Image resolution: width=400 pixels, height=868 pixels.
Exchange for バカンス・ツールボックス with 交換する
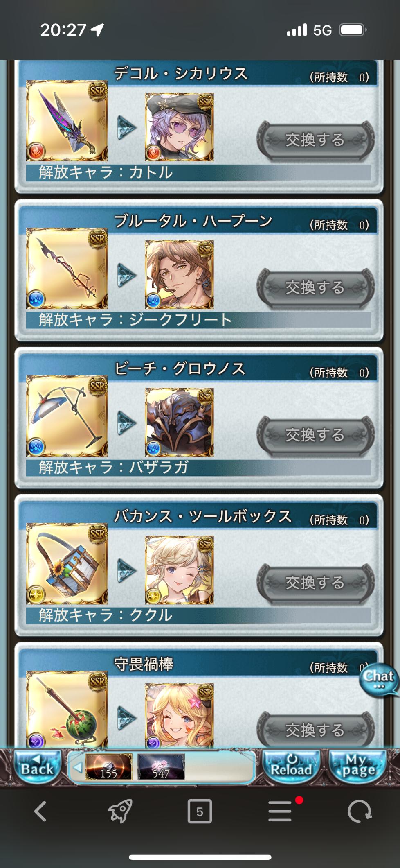(x=315, y=583)
